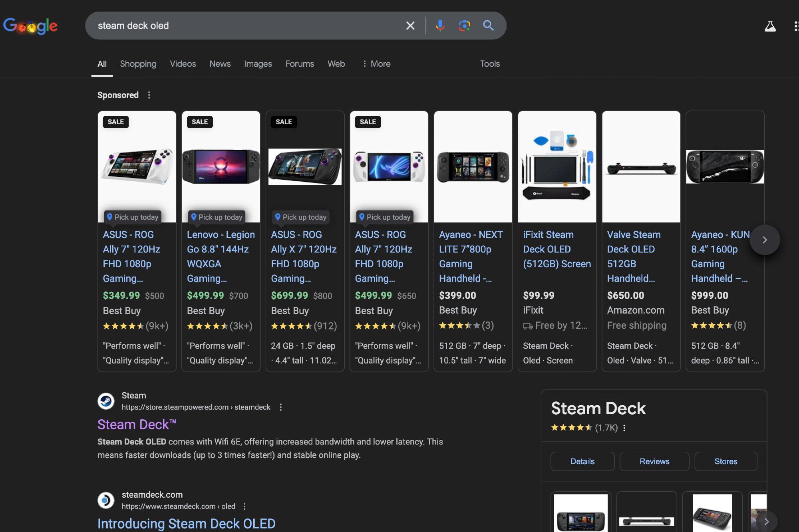Open options menu for the store.steampowered.com result

coord(281,407)
